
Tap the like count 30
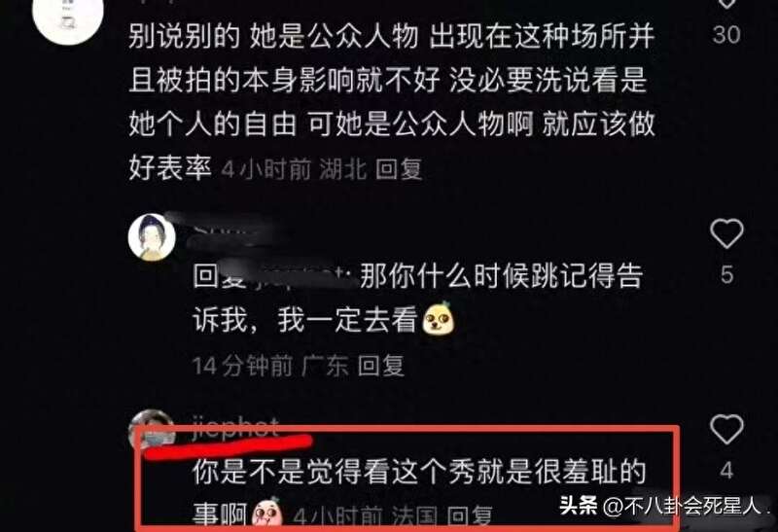point(726,34)
